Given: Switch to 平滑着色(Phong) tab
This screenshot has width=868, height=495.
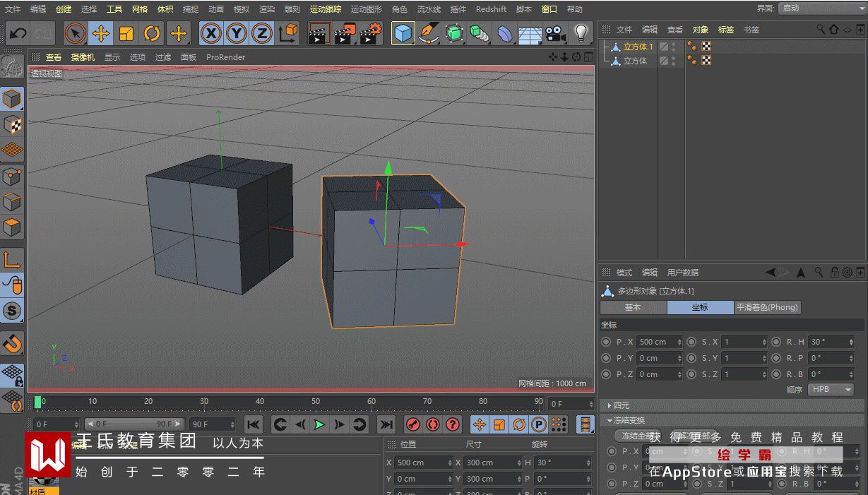Looking at the screenshot, I should 767,307.
